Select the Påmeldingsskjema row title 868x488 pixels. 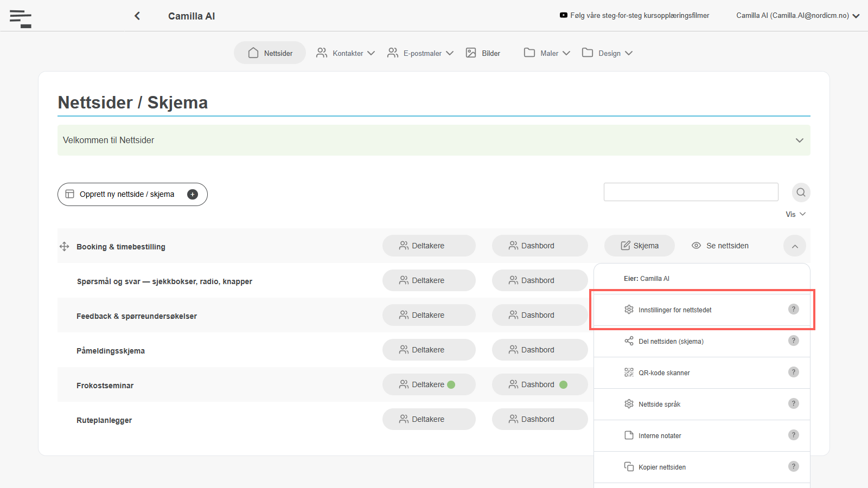click(111, 351)
